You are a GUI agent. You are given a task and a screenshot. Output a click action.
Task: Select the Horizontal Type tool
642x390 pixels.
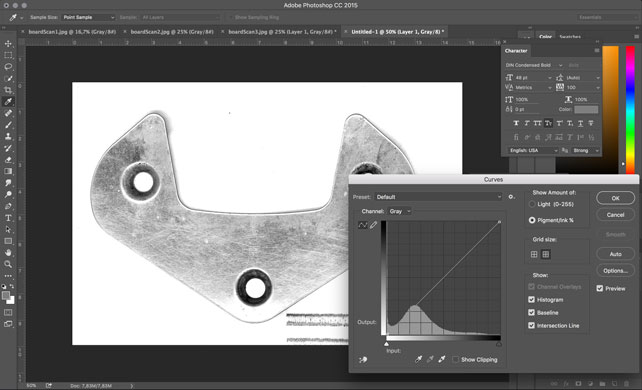pos(8,218)
